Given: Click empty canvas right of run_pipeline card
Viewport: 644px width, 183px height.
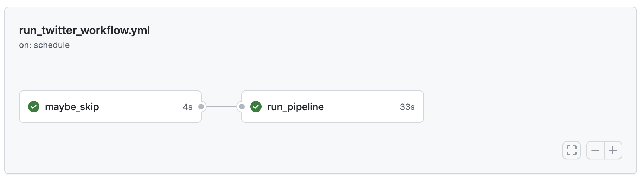Looking at the screenshot, I should pyautogui.click(x=510, y=107).
